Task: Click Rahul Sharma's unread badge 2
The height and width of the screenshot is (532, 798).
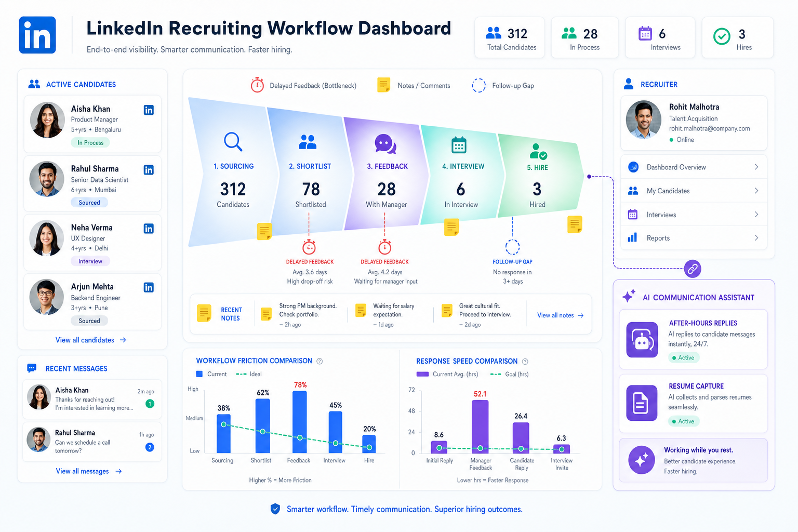Action: [150, 447]
